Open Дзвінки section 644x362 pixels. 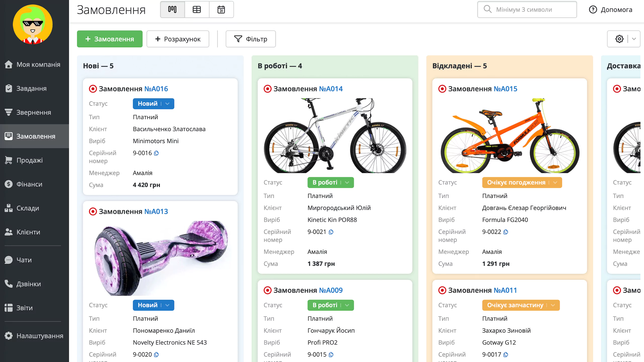[34, 284]
